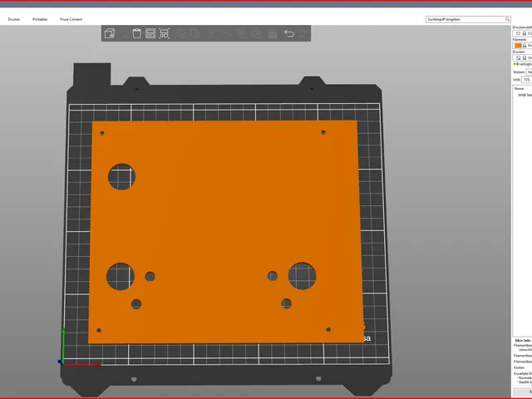The image size is (532, 399).
Task: Click the Delete all trash can icon
Action: pos(136,33)
